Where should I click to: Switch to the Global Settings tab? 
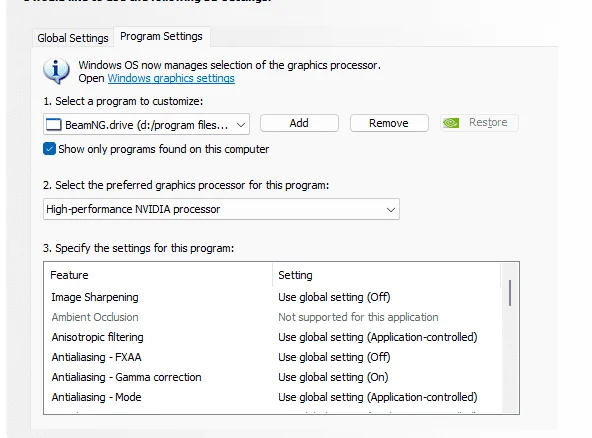click(73, 38)
